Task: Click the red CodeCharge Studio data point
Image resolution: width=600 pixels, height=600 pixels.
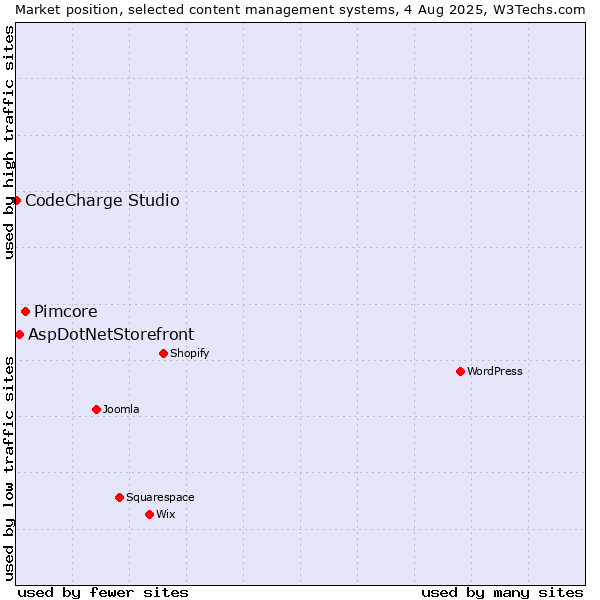Action: (x=16, y=201)
